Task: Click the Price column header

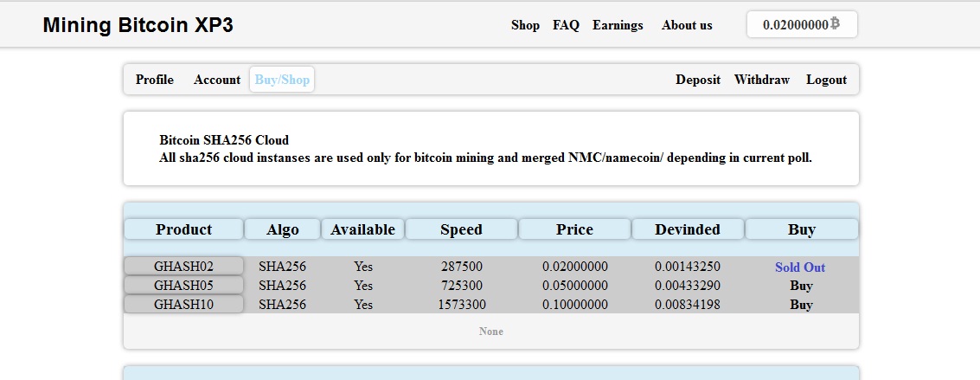Action: click(x=574, y=229)
